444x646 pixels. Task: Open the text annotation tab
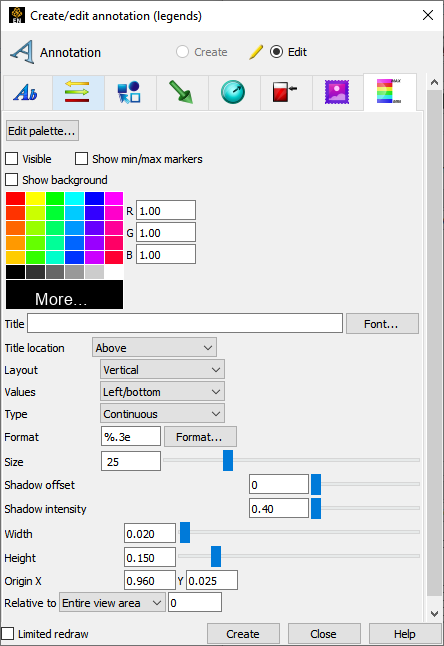pos(27,92)
